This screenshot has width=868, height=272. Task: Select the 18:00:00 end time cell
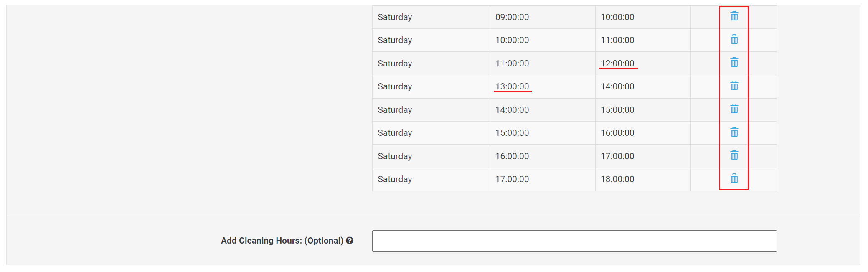[617, 179]
